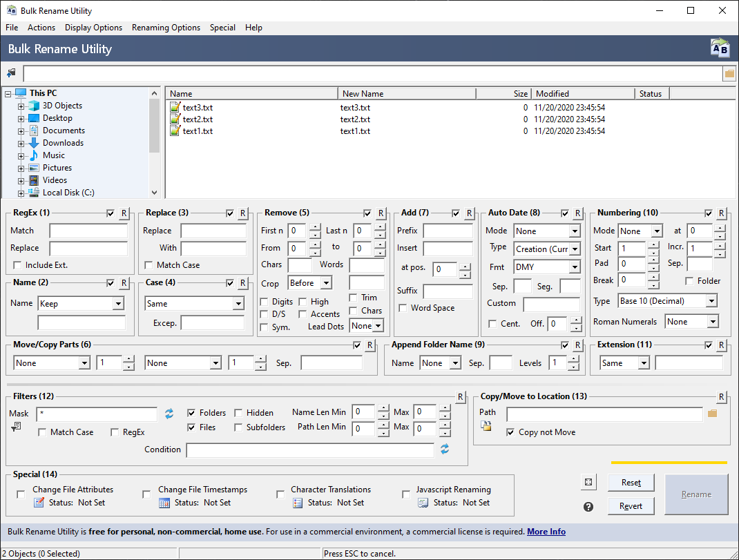Click the R reset button for Append Folder Name (9)
Screen dimensions: 739x560
pos(578,345)
